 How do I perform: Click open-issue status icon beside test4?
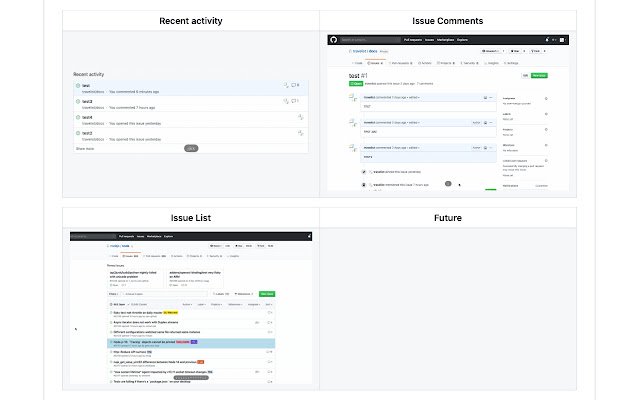pos(78,117)
